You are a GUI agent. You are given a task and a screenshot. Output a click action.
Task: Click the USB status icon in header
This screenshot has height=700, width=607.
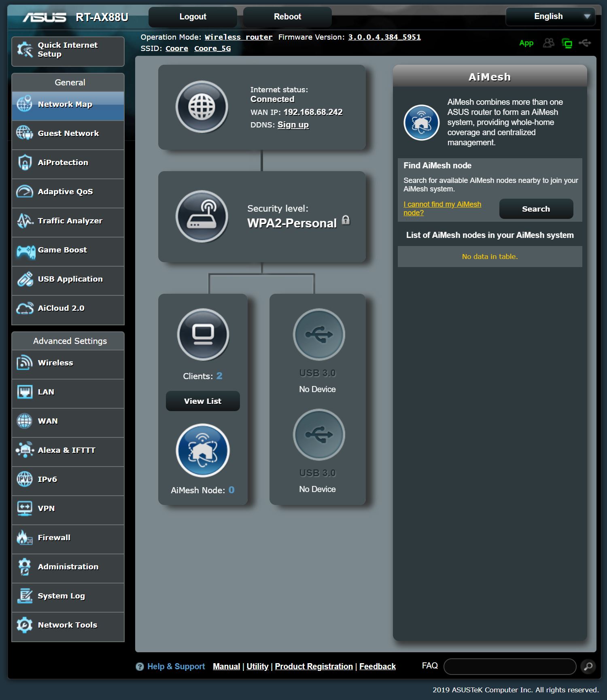[585, 43]
